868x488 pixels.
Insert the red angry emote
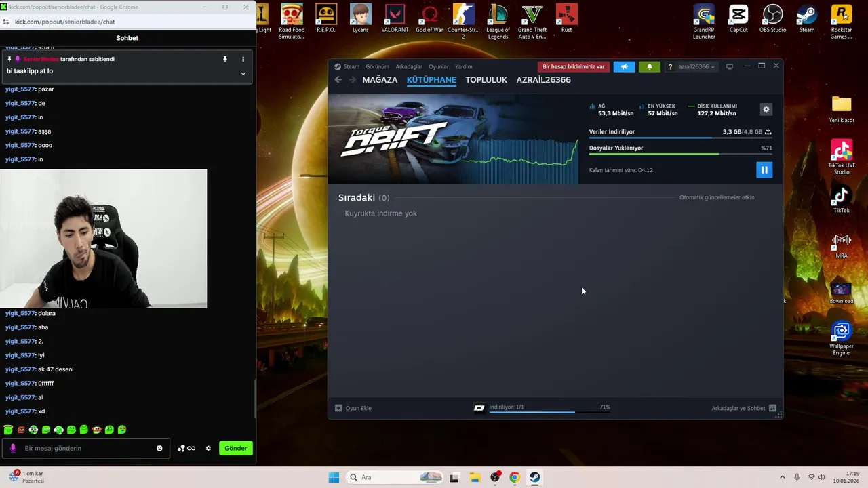[x=21, y=430]
